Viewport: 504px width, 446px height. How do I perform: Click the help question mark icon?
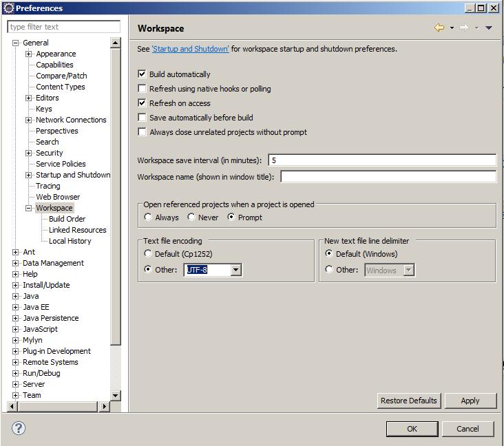pyautogui.click(x=19, y=428)
